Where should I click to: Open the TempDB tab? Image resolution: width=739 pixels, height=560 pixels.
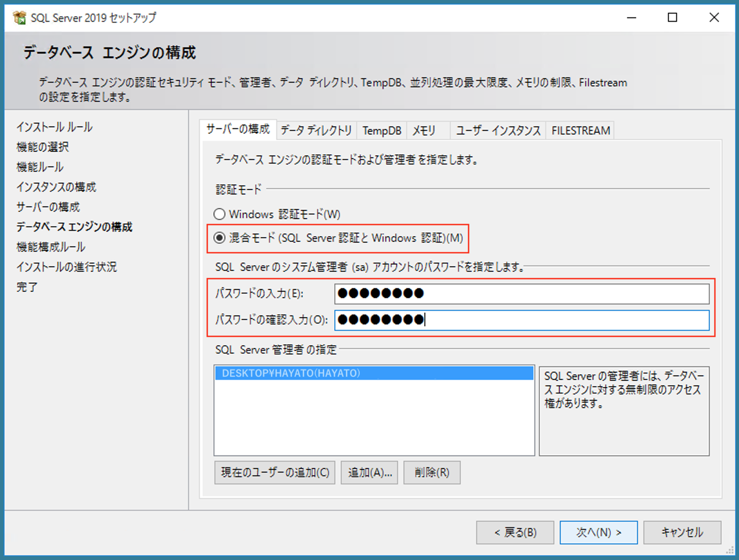[x=382, y=131]
